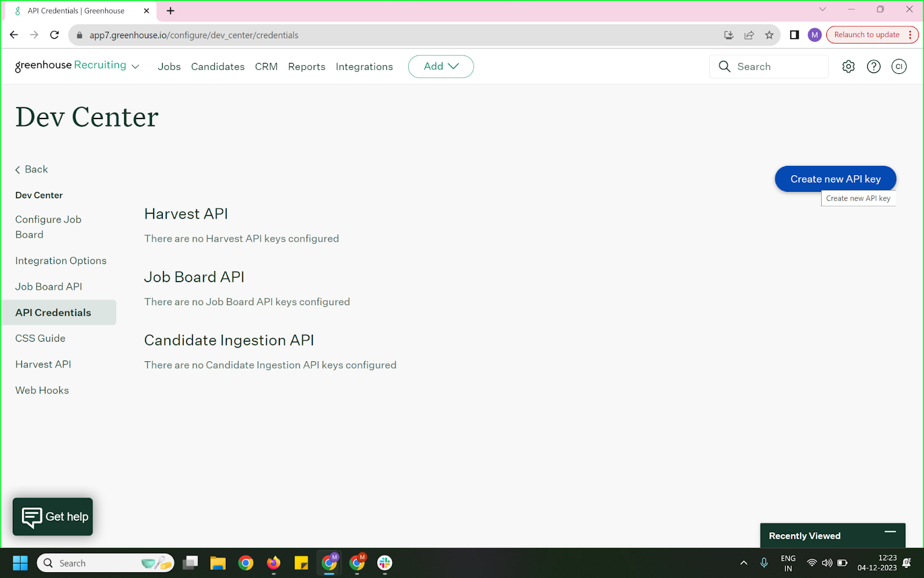The width and height of the screenshot is (924, 578).
Task: Click the Windows taskbar Search box
Action: click(106, 563)
